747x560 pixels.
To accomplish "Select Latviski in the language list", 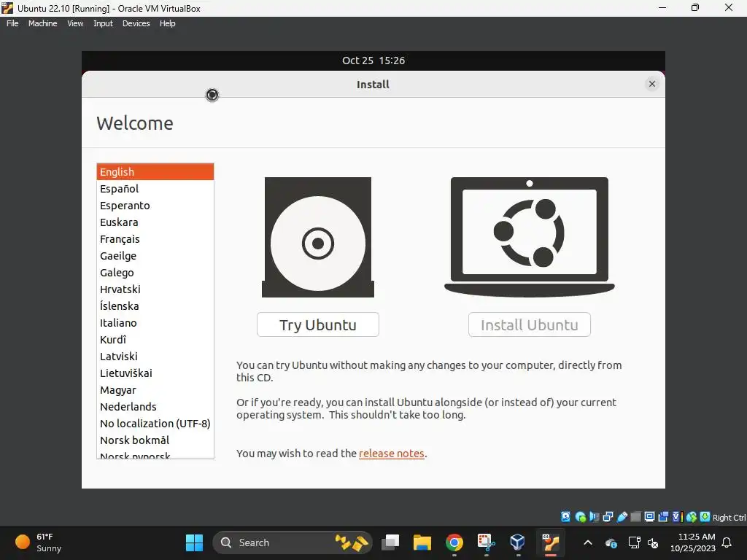I will (x=155, y=356).
